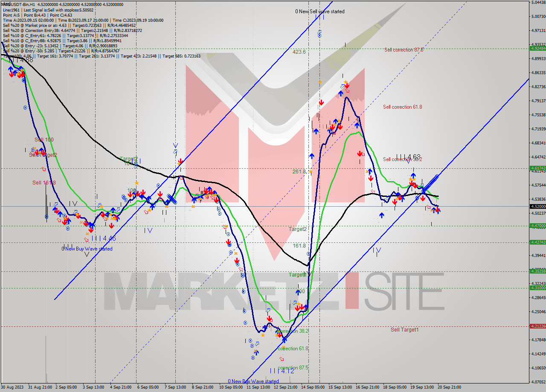Select the '4 Sep 21:00' time axis label
This screenshot has width=546, height=392.
tap(121, 387)
